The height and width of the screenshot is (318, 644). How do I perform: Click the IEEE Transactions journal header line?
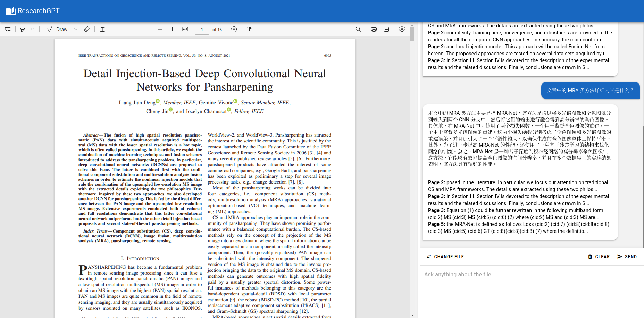154,56
